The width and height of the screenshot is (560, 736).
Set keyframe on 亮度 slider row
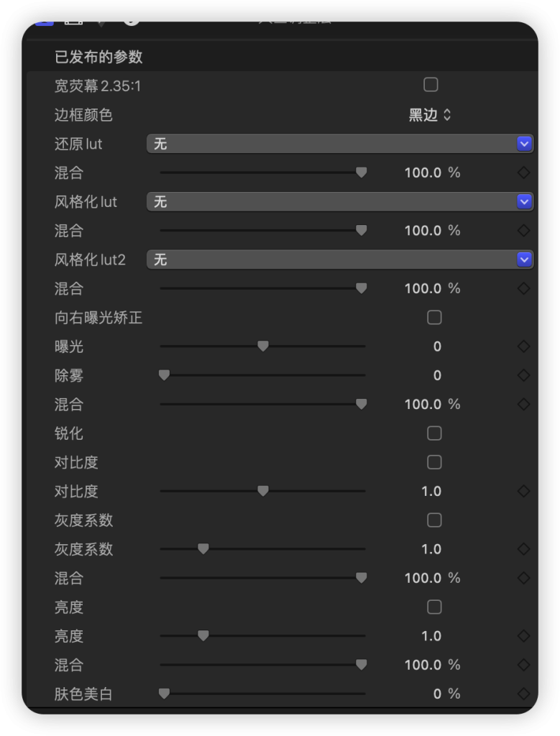(x=523, y=636)
